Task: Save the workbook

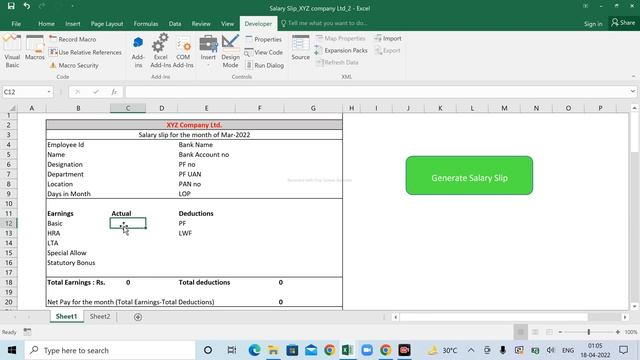Action: (11, 6)
